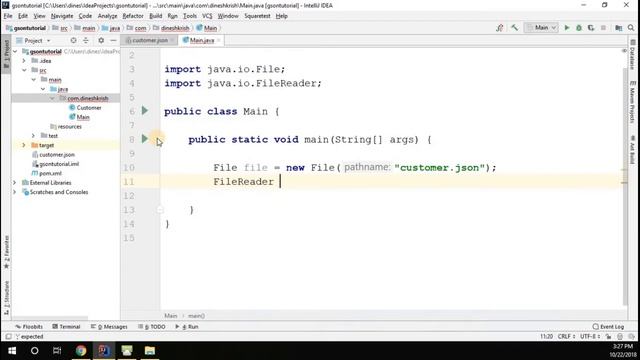This screenshot has height=360, width=640.
Task: Select customer.json file in project tree
Action: click(x=53, y=154)
